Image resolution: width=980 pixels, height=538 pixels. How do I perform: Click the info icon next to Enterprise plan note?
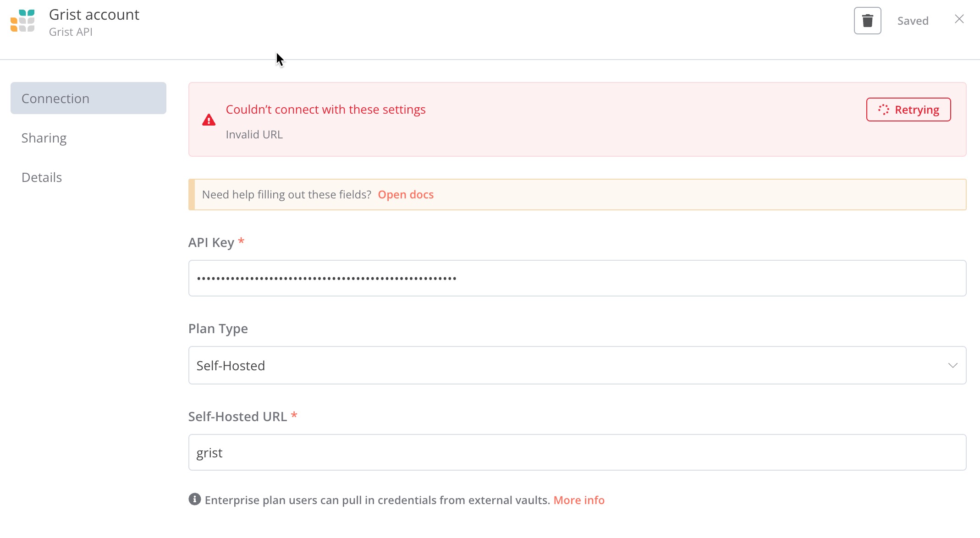pyautogui.click(x=194, y=500)
